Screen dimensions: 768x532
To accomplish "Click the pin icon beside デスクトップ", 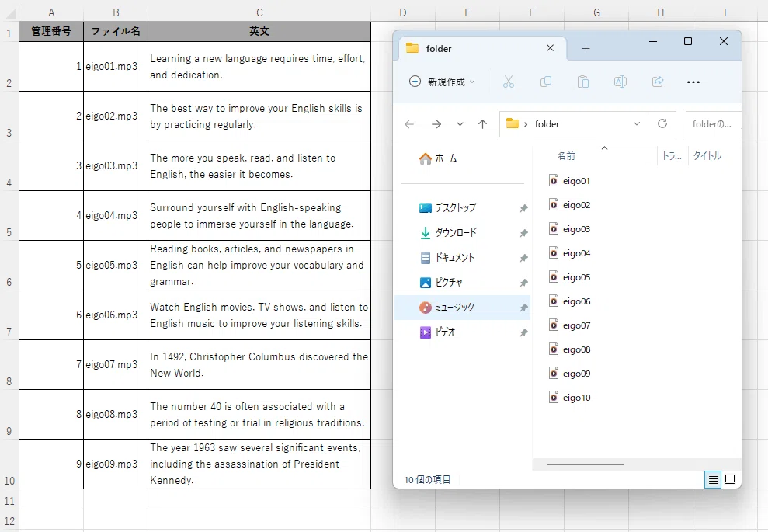I will pos(523,208).
